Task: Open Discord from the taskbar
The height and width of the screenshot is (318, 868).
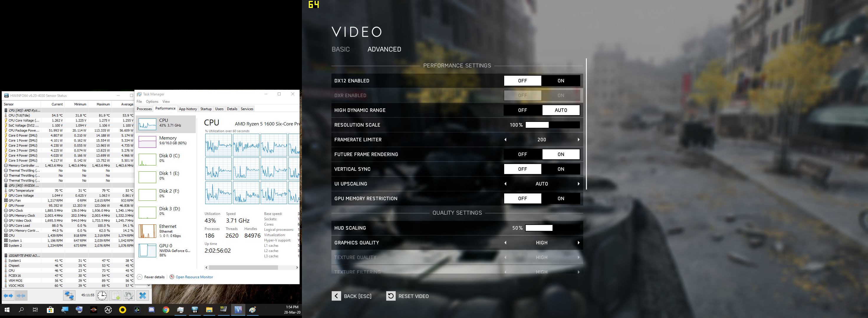Action: click(152, 309)
